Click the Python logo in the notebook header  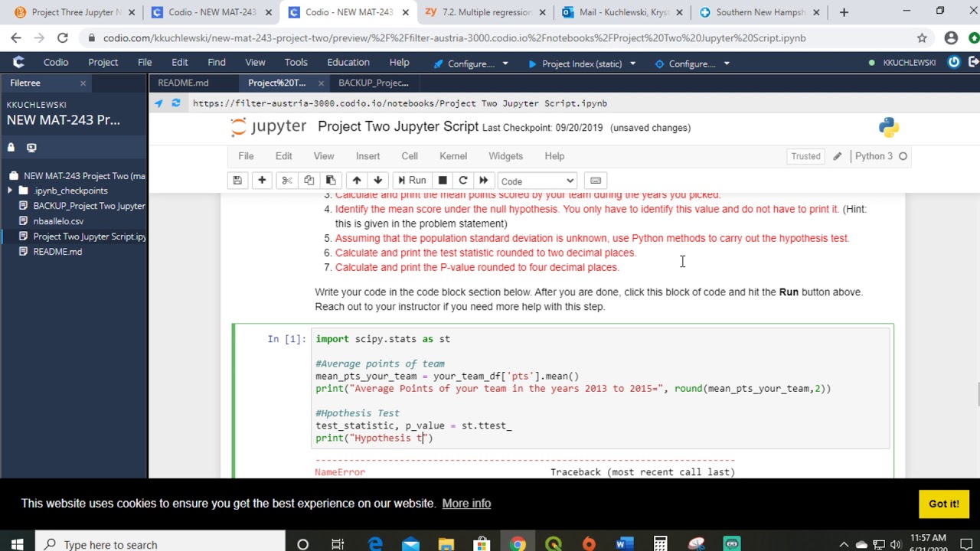(x=889, y=127)
